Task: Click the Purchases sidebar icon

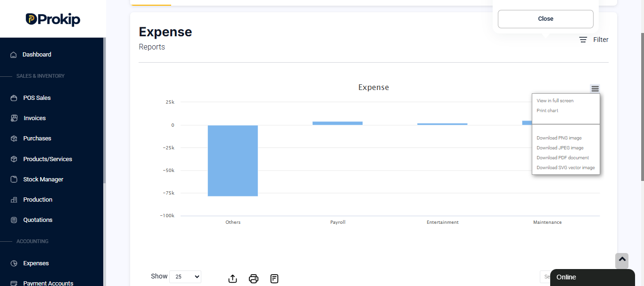Action: 14,139
